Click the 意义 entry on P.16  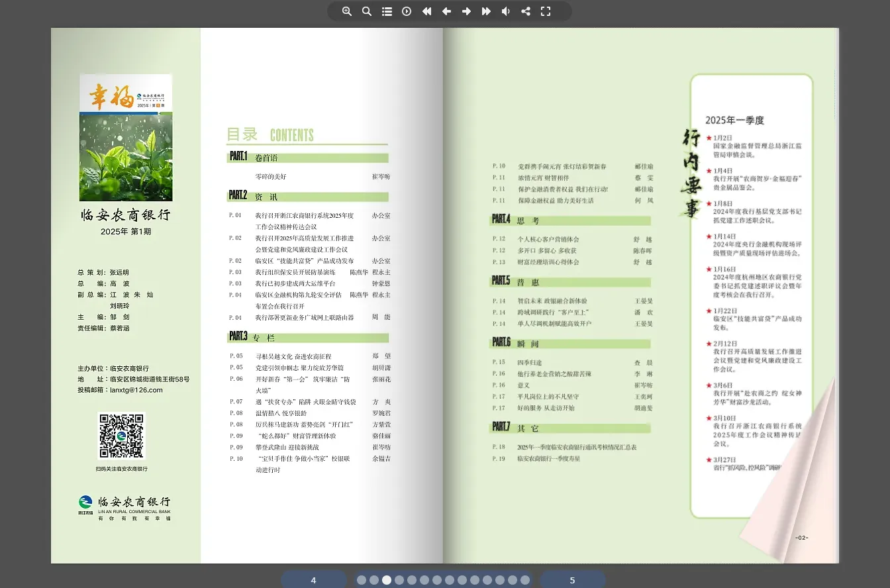523,385
